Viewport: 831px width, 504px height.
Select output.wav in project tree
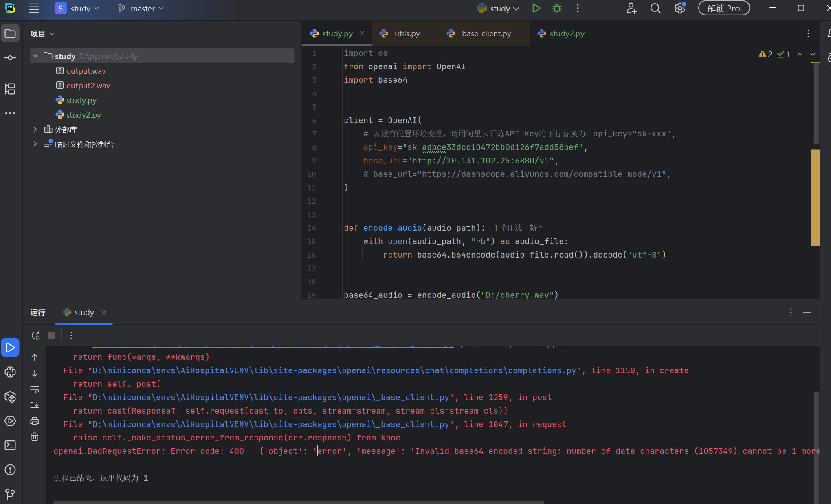click(86, 71)
